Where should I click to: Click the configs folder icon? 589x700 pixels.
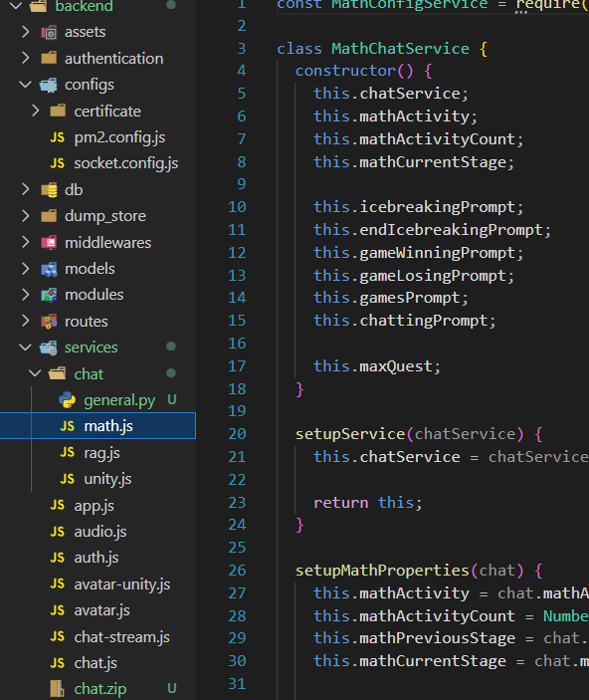tap(49, 85)
